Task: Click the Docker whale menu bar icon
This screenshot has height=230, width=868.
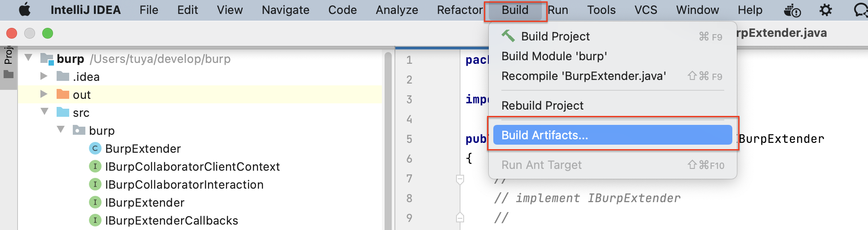Action: coord(792,10)
